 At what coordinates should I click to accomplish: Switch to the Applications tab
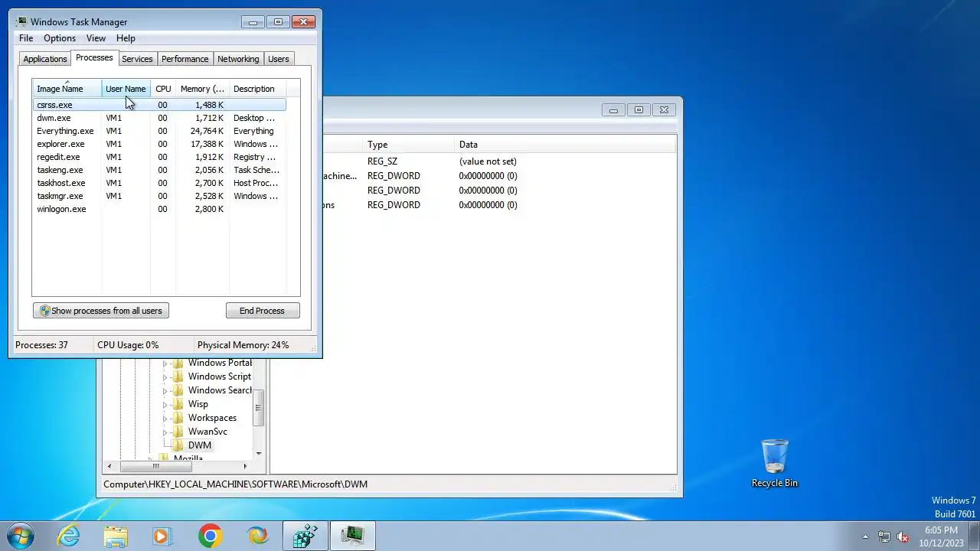pos(45,59)
